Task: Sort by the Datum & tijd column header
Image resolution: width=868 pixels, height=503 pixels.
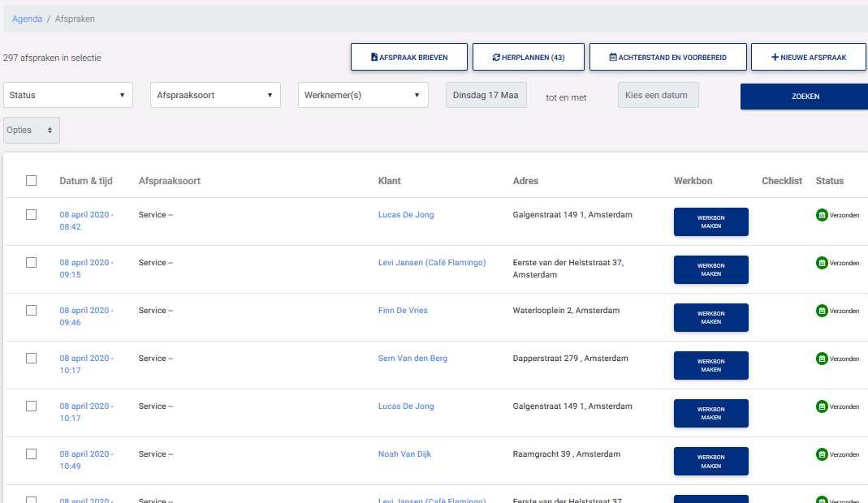Action: click(x=86, y=181)
